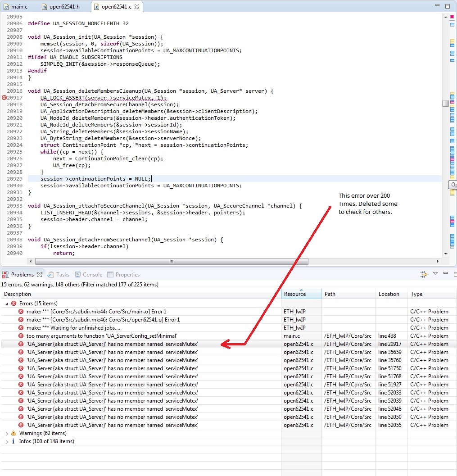
Task: Click the Focus on Active Task icon in Problems toolbar
Action: point(423,274)
